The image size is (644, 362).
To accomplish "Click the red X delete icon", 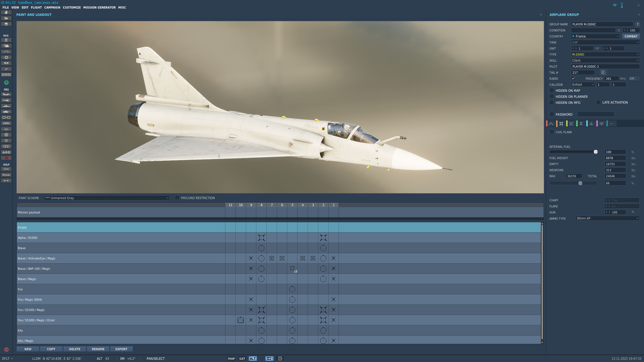I will [6, 158].
